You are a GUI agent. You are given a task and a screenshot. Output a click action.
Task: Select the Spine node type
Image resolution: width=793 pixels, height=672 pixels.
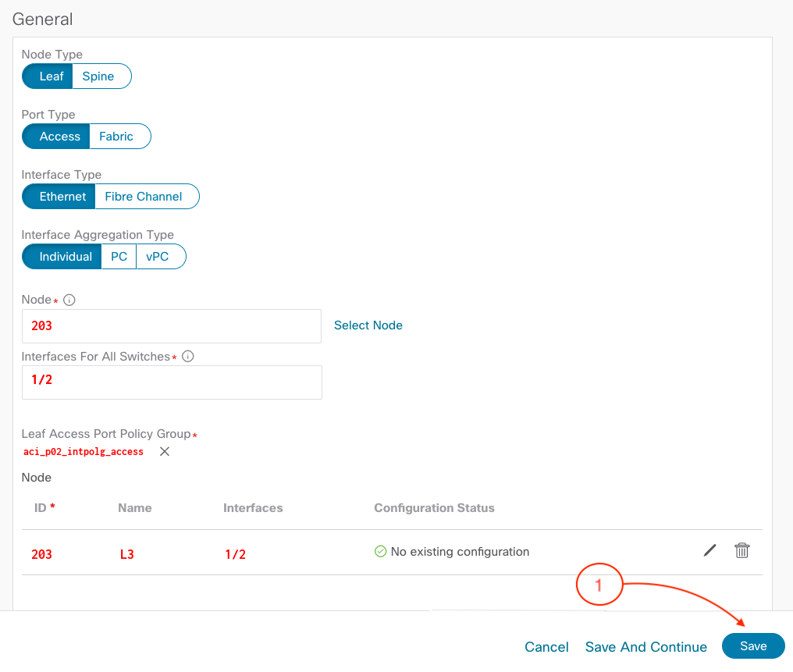click(x=101, y=76)
